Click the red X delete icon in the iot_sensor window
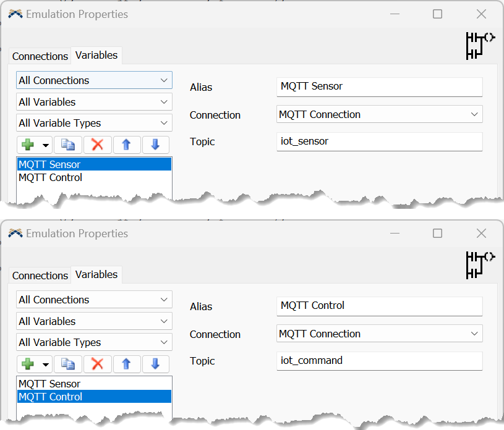Image resolution: width=504 pixels, height=430 pixels. (x=97, y=145)
